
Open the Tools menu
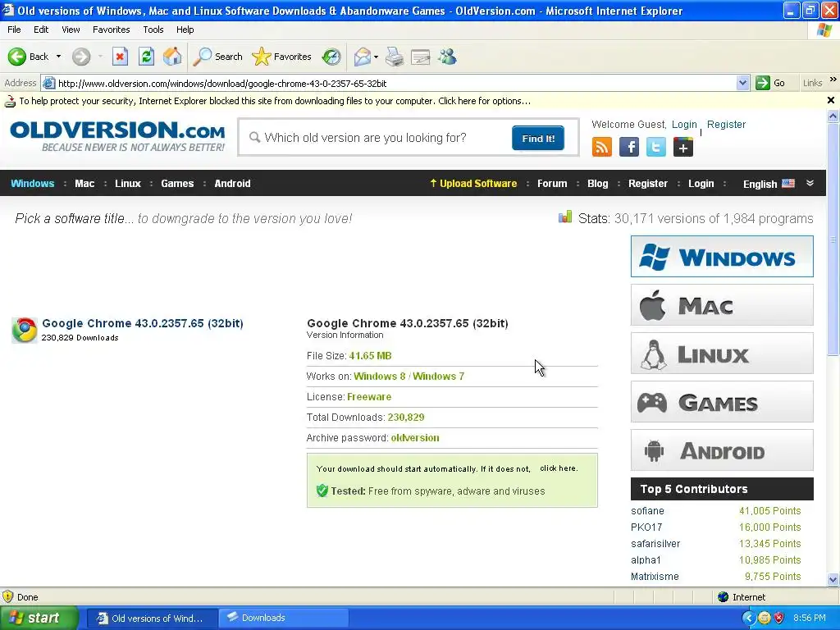[x=153, y=30]
